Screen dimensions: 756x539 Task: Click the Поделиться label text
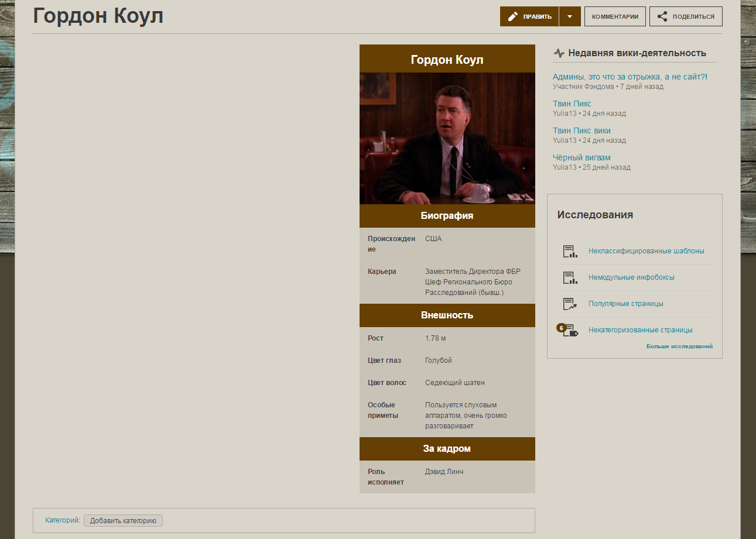(x=693, y=16)
